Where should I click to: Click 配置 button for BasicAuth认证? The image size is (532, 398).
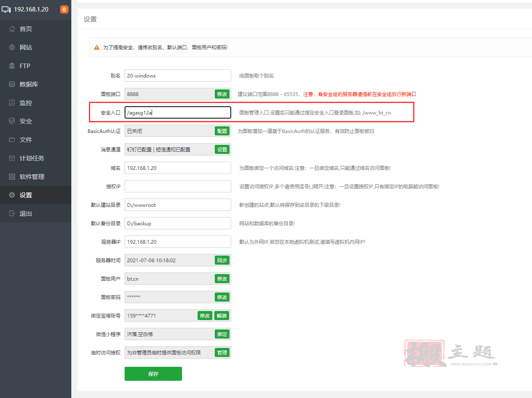click(x=222, y=131)
